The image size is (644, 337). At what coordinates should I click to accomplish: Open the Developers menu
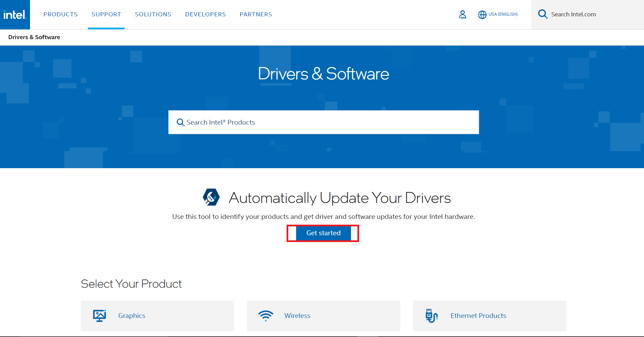205,14
